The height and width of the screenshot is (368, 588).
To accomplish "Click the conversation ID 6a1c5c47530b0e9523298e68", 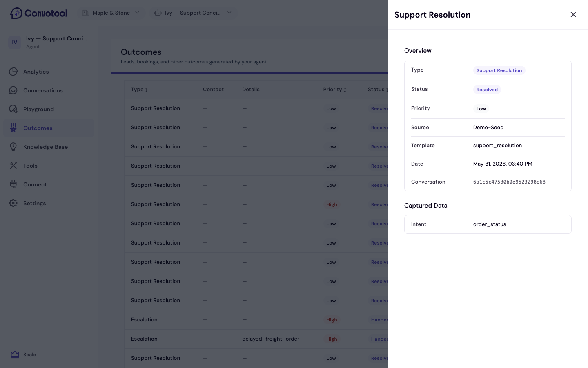I will (509, 182).
